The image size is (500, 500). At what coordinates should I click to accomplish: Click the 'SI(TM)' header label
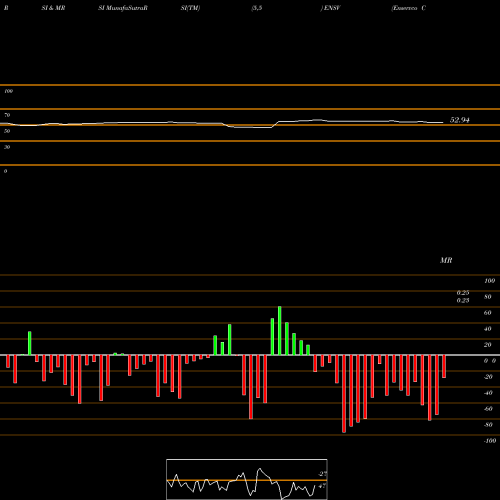tap(190, 8)
